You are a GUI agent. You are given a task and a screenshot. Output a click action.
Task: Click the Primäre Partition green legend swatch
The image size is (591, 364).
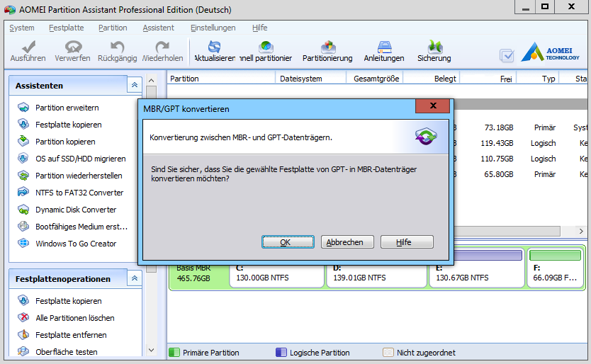(174, 353)
